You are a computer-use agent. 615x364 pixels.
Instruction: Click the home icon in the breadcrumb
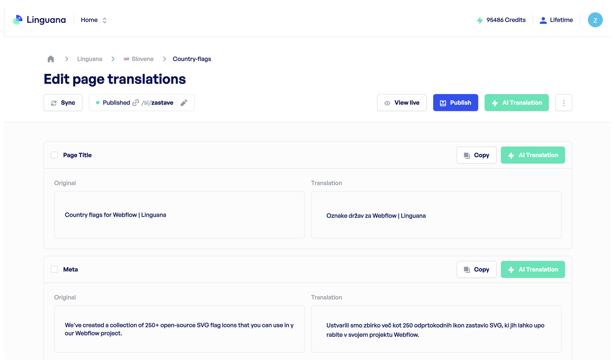(x=51, y=58)
